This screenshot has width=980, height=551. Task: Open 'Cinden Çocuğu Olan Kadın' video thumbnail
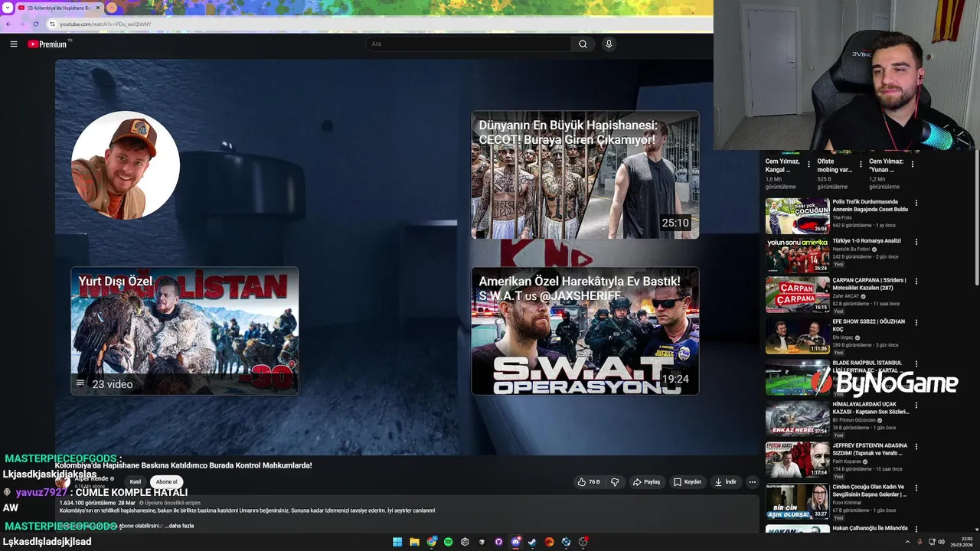(797, 501)
